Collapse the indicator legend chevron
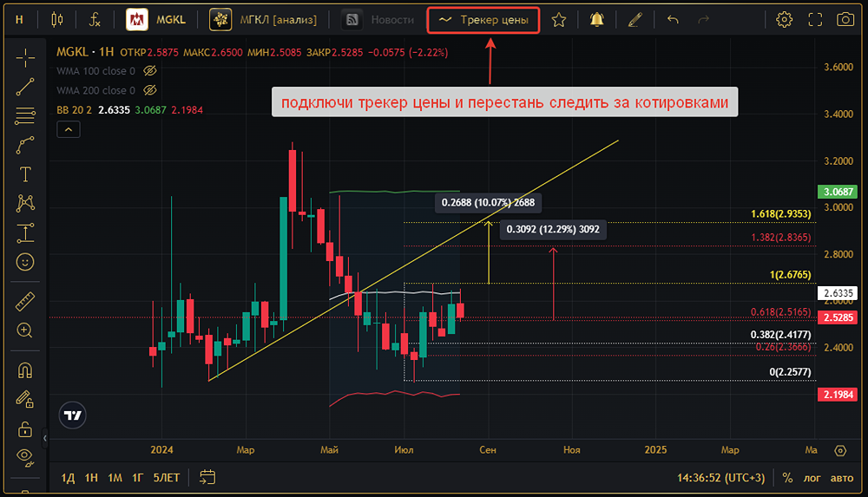 68,129
